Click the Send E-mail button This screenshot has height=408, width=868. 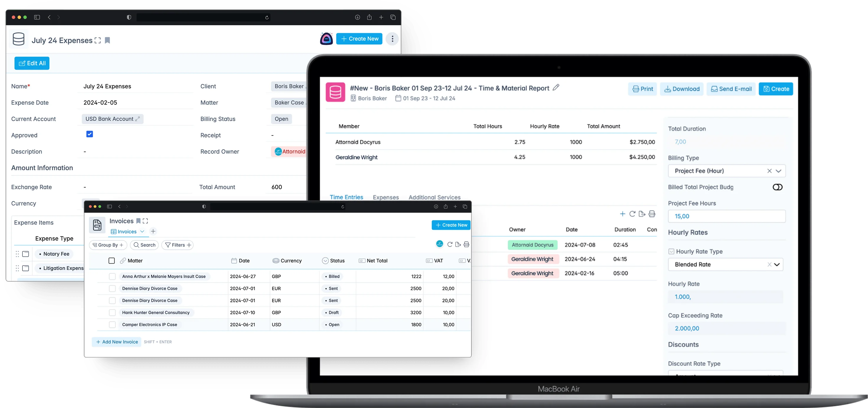point(731,89)
